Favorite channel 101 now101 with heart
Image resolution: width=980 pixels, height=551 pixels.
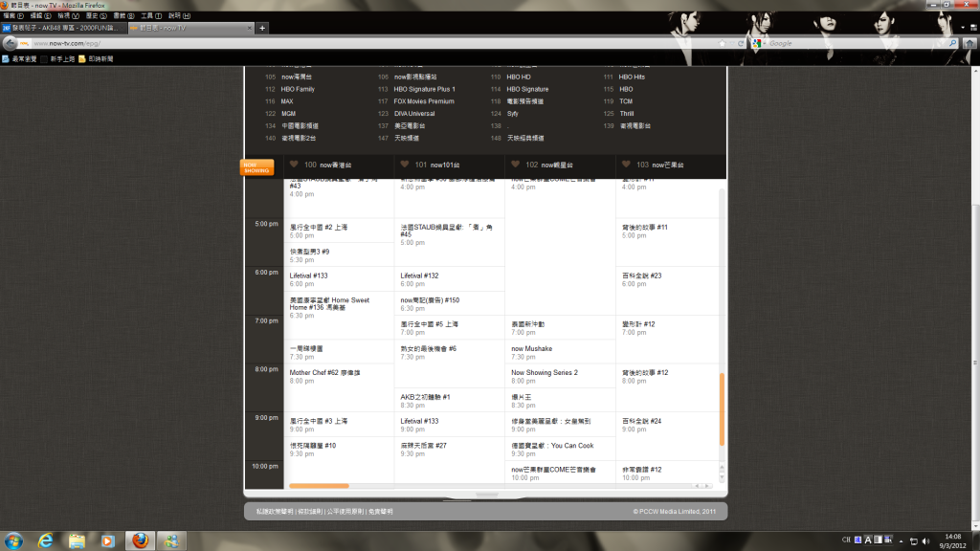click(405, 165)
